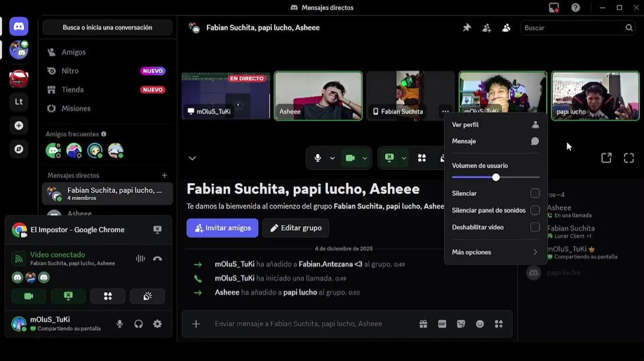The height and width of the screenshot is (361, 644).
Task: Open sticker picker icon
Action: click(x=461, y=324)
